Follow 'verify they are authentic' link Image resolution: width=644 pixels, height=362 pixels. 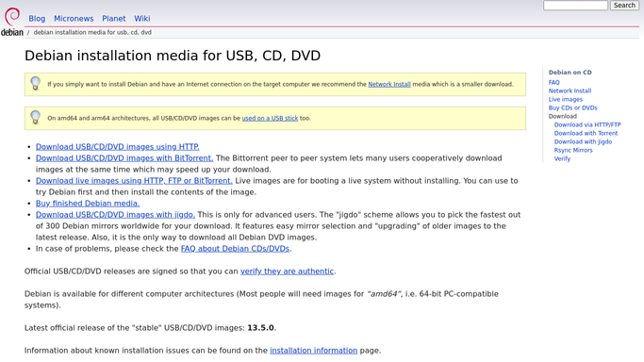pyautogui.click(x=287, y=271)
